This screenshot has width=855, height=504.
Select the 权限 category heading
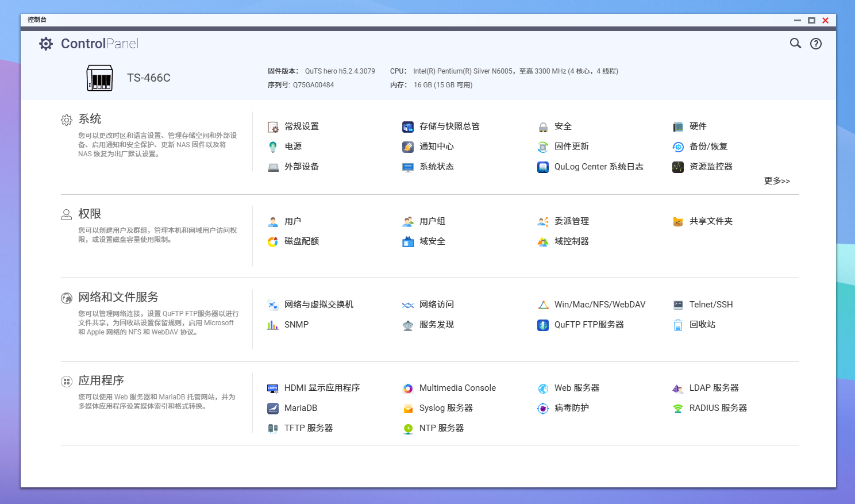(90, 214)
